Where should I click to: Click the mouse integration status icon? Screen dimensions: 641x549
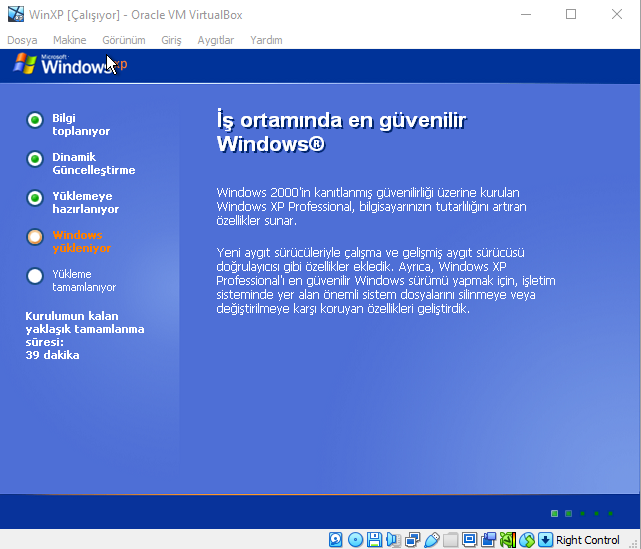(x=527, y=540)
